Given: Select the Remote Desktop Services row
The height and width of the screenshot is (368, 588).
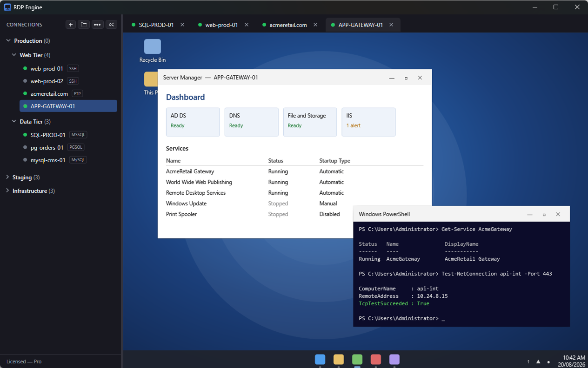Looking at the screenshot, I should (x=294, y=193).
